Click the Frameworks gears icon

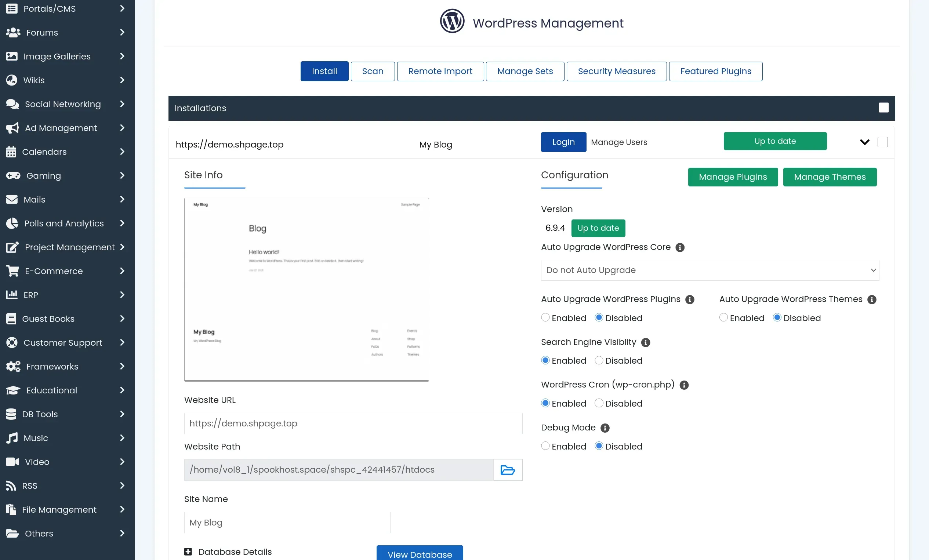pyautogui.click(x=13, y=366)
